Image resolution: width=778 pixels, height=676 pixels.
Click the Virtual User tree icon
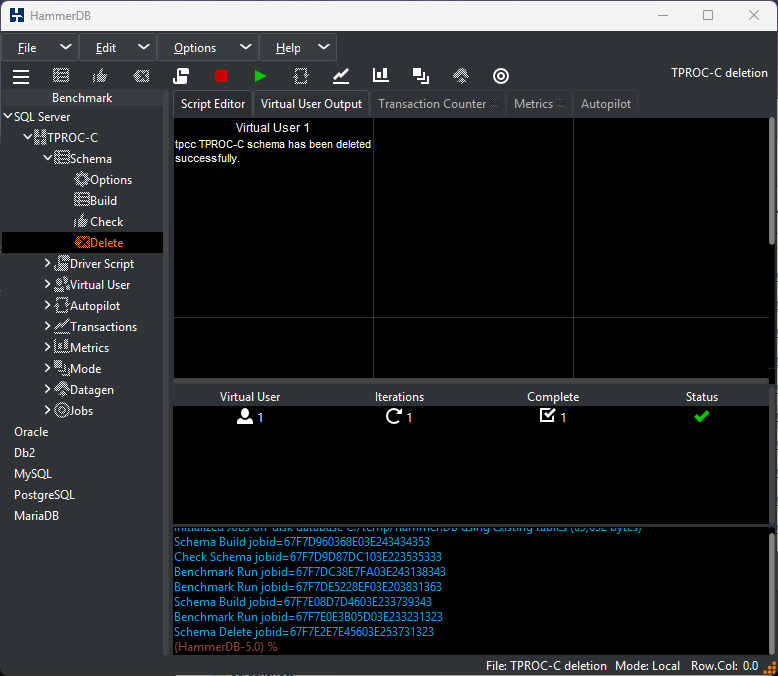click(x=62, y=284)
